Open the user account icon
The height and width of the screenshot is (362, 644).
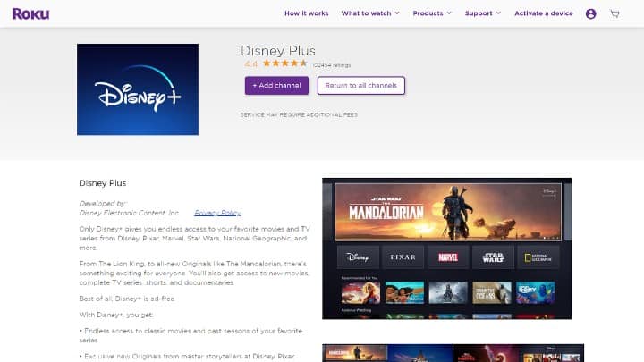click(x=590, y=13)
